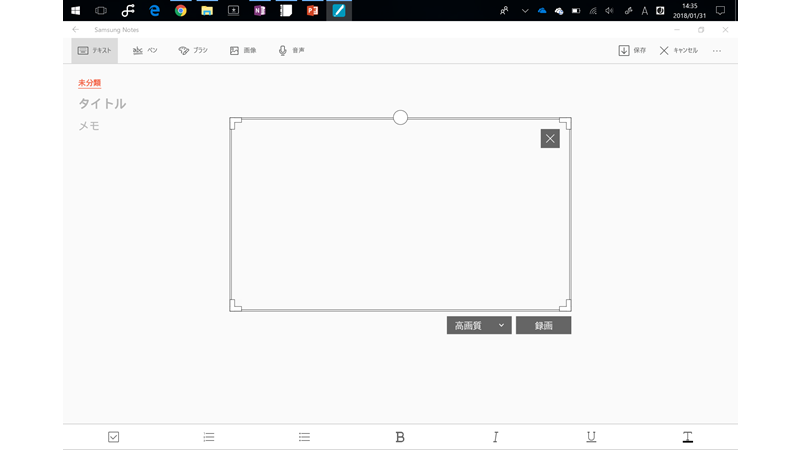Viewport: 800px width, 450px height.
Task: Toggle bold formatting
Action: coord(400,437)
